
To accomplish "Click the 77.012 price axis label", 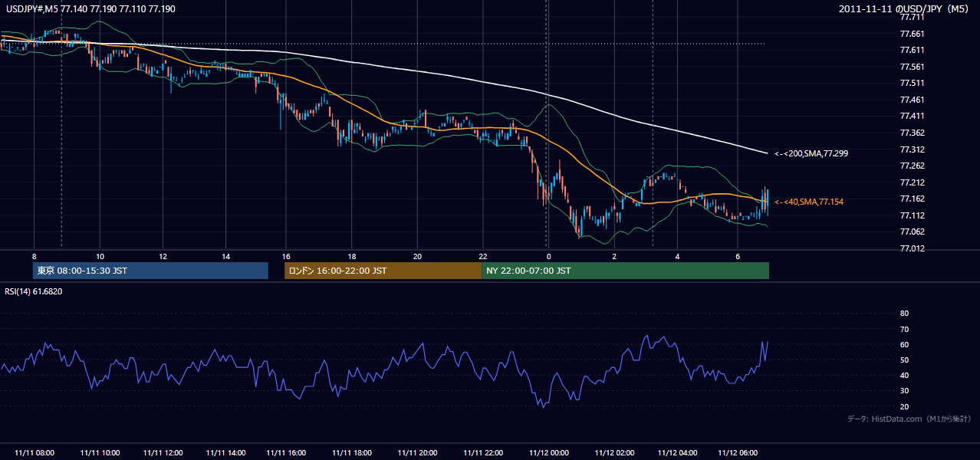I will coord(913,248).
